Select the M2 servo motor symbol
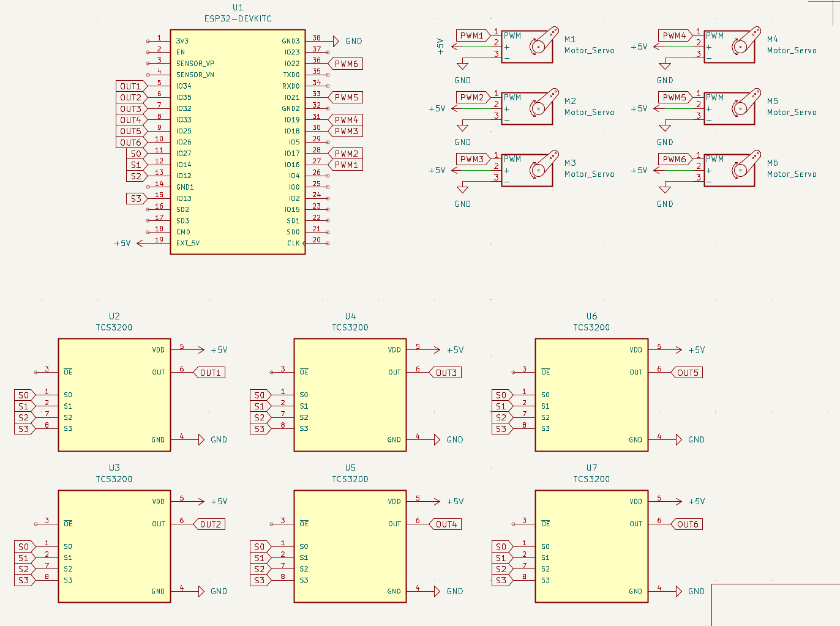Viewport: 840px width, 626px height. pyautogui.click(x=527, y=108)
